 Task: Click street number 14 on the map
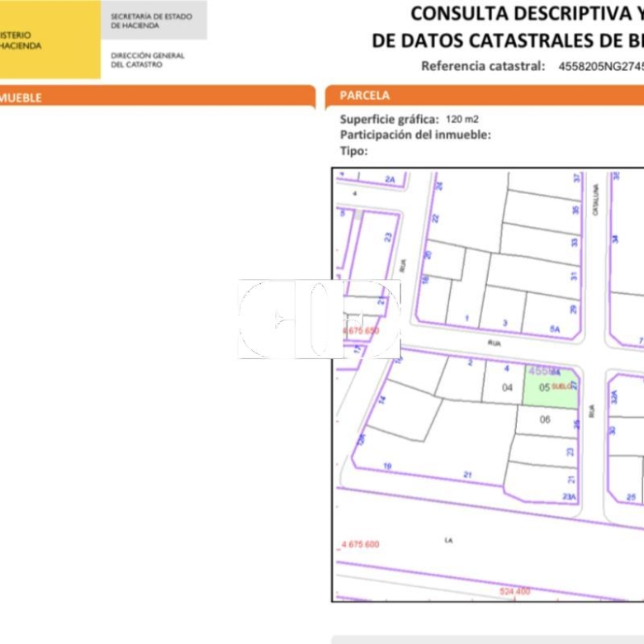click(x=382, y=400)
